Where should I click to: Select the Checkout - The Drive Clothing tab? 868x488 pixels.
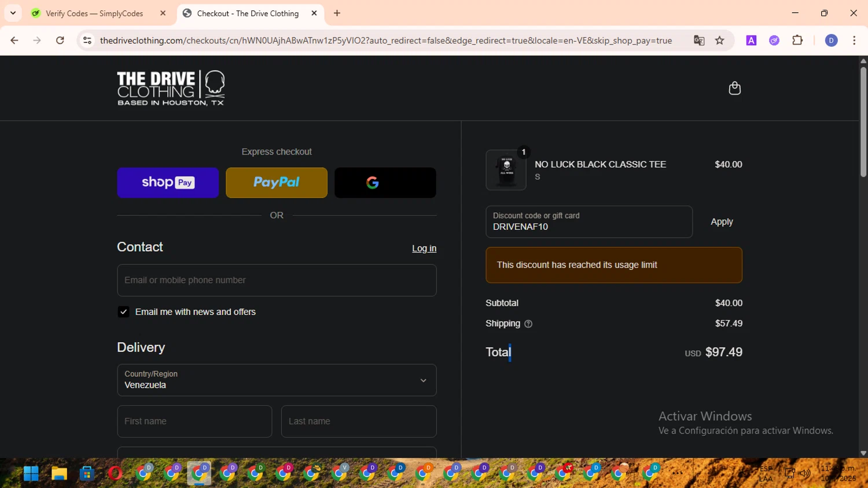coord(248,13)
